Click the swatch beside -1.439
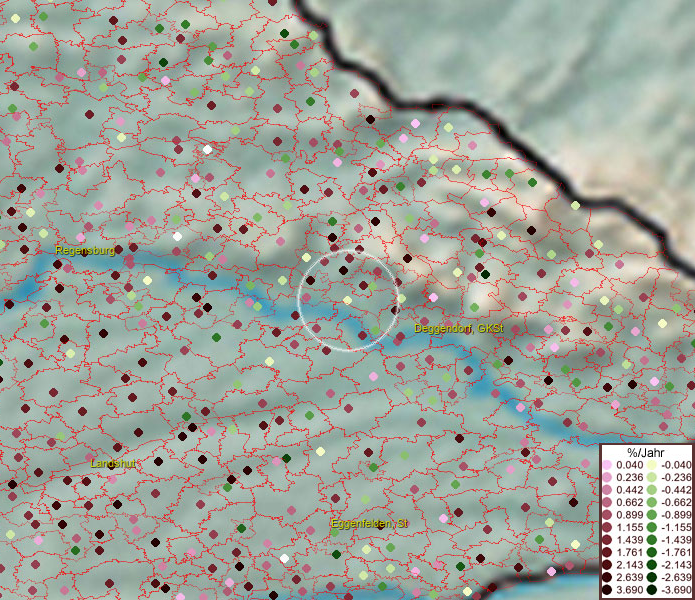This screenshot has width=695, height=600. click(x=652, y=540)
